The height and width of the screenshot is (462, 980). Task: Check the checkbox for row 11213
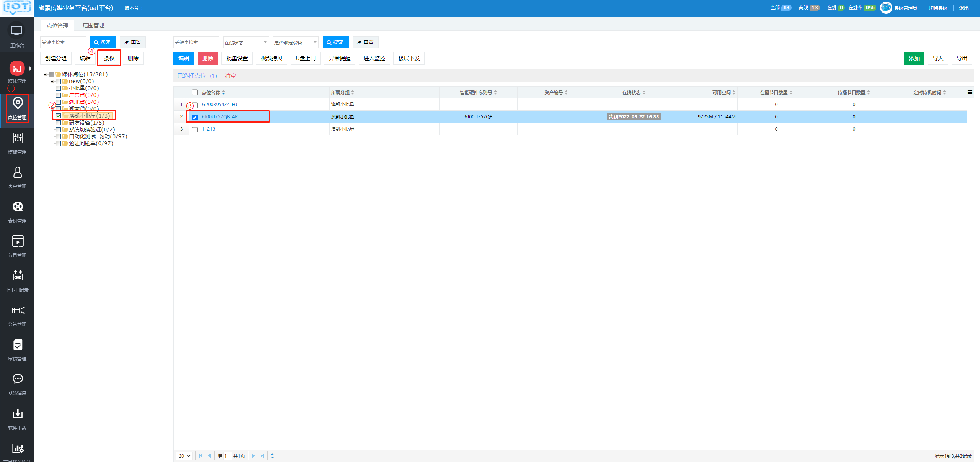click(x=194, y=129)
